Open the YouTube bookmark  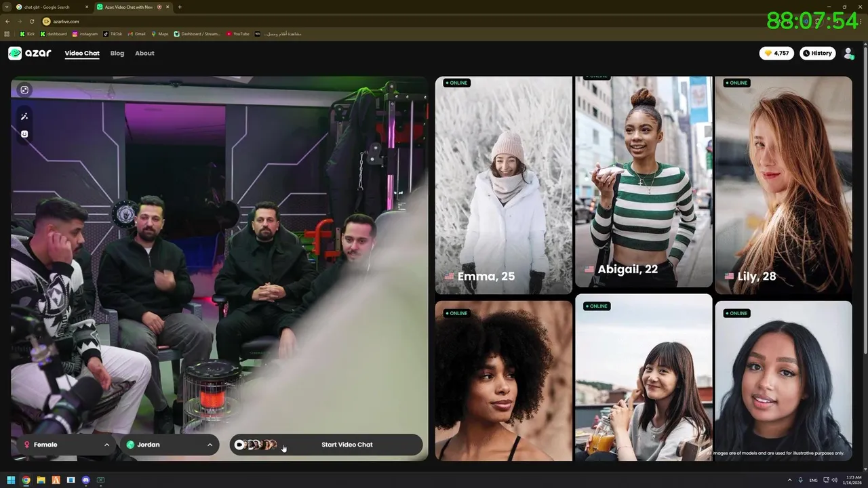[x=238, y=34]
